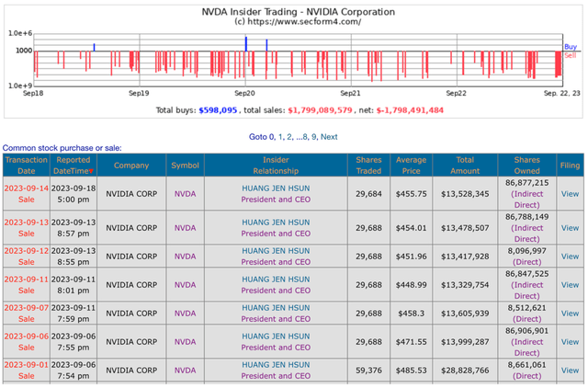Image resolution: width=588 pixels, height=388 pixels.
Task: Click the secform4.com URL in chart title
Action: pos(304,22)
